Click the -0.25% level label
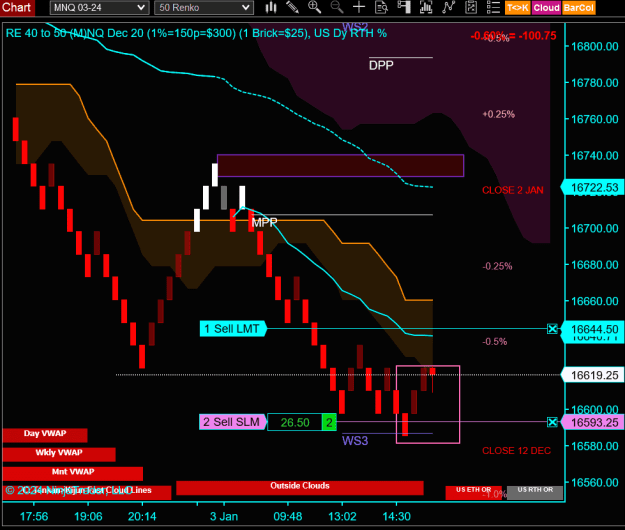This screenshot has width=625, height=530. tap(497, 266)
